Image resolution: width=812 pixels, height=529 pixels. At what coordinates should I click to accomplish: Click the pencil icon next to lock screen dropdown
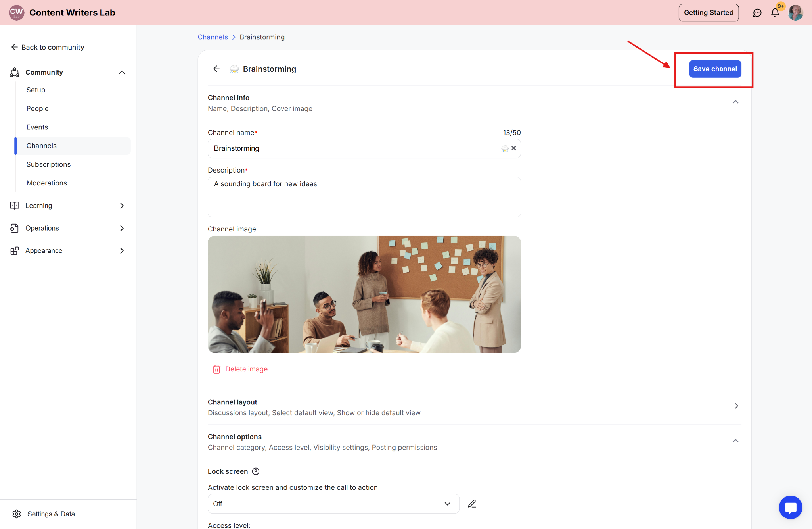(x=472, y=504)
